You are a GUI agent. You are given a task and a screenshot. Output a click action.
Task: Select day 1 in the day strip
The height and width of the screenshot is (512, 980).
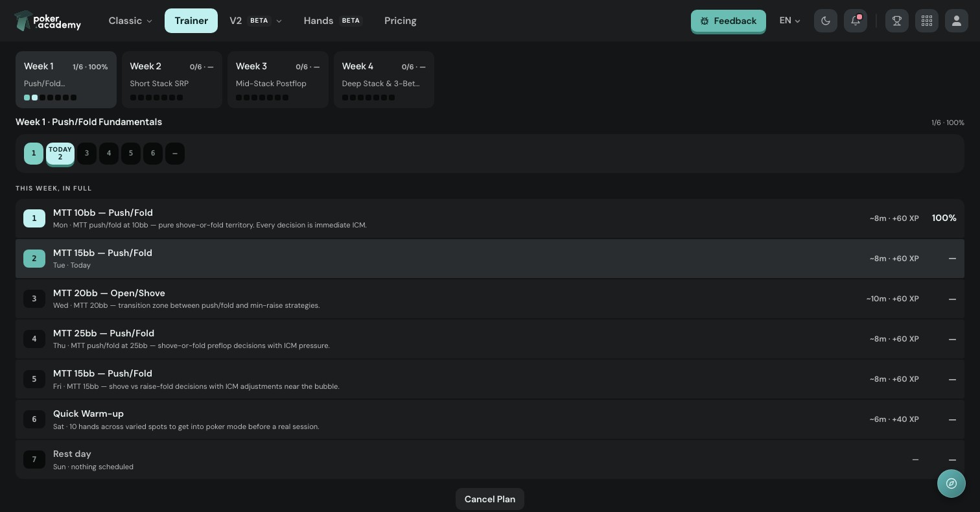[34, 154]
